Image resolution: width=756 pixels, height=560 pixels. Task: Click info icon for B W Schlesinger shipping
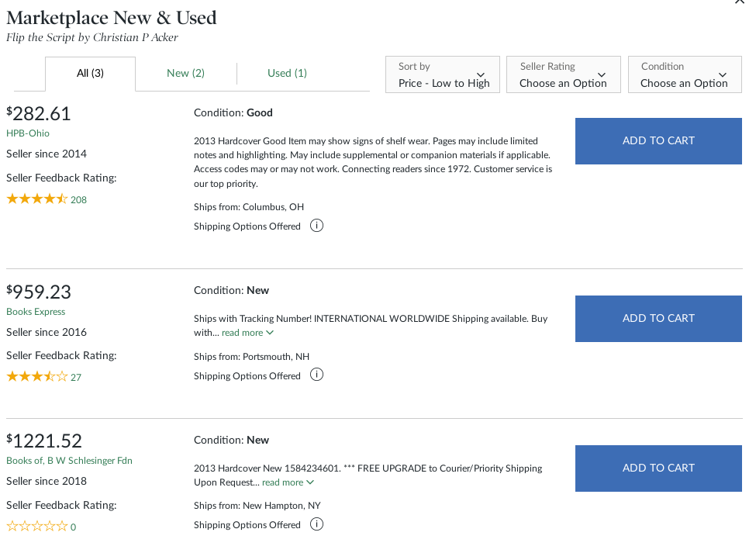coord(316,524)
